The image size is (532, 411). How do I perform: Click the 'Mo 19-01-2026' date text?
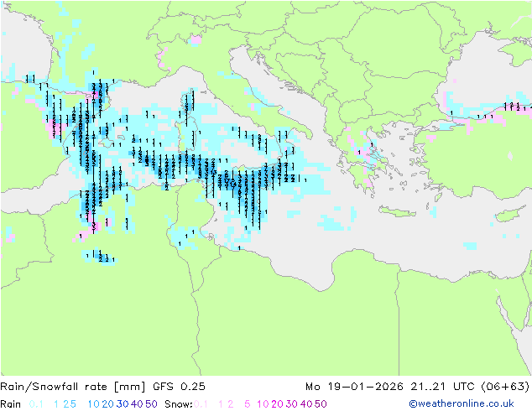click(354, 387)
